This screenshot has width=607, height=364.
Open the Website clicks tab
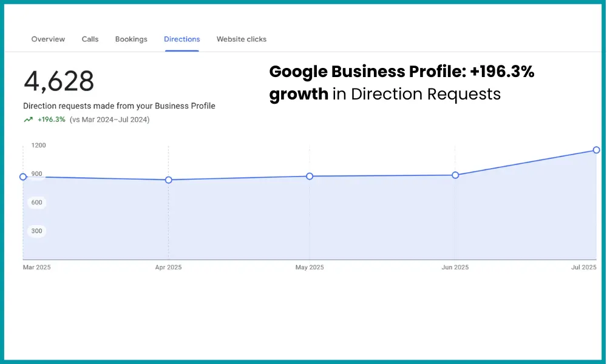tap(241, 39)
